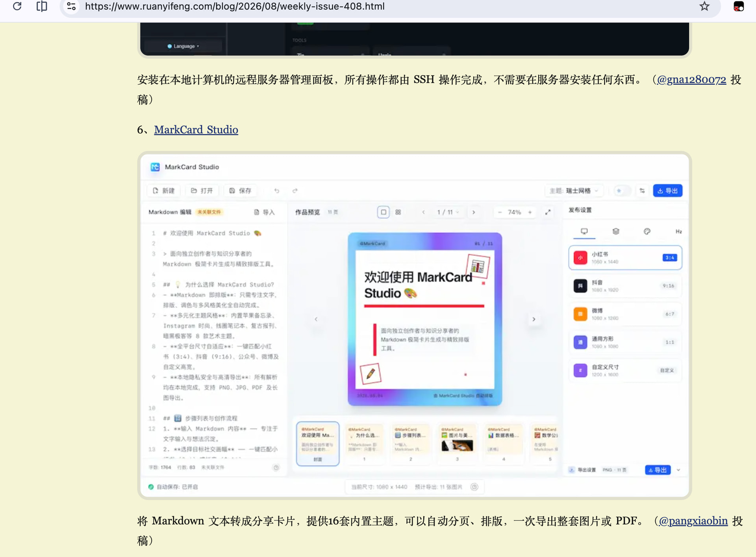
Task: Click the blue 导出 button in top toolbar
Action: click(x=668, y=191)
